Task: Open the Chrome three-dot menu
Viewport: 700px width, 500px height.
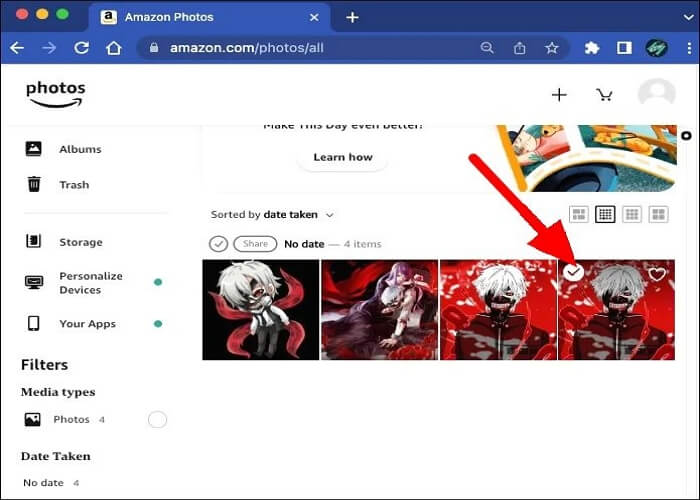Action: click(689, 47)
